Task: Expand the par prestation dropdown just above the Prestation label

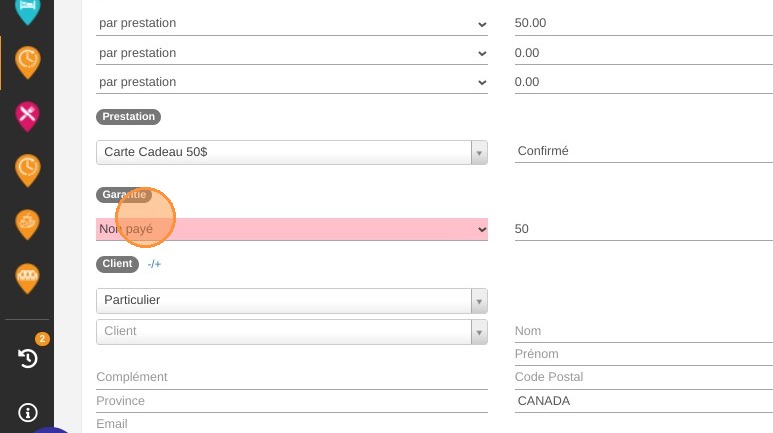Action: point(292,82)
